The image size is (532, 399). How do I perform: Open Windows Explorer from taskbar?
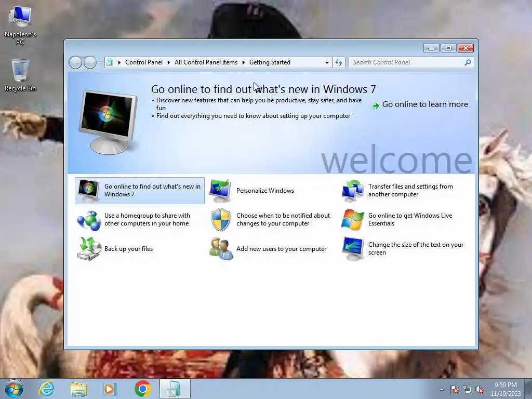click(78, 389)
